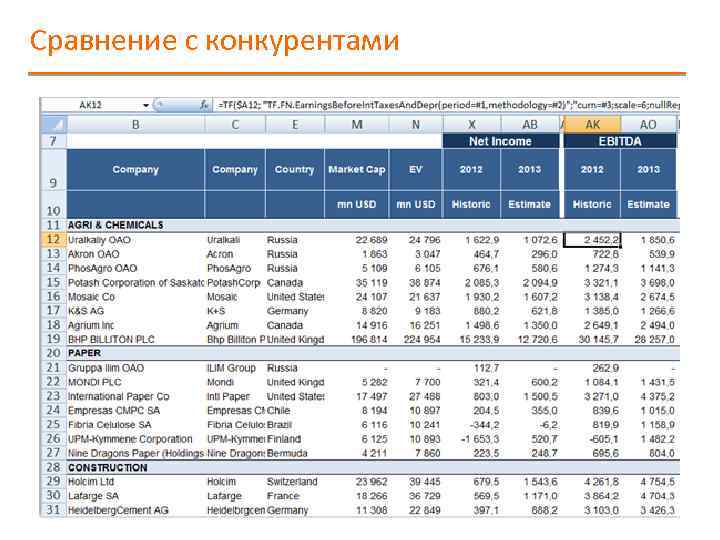
Task: Select Finland country cell
Action: (x=295, y=439)
